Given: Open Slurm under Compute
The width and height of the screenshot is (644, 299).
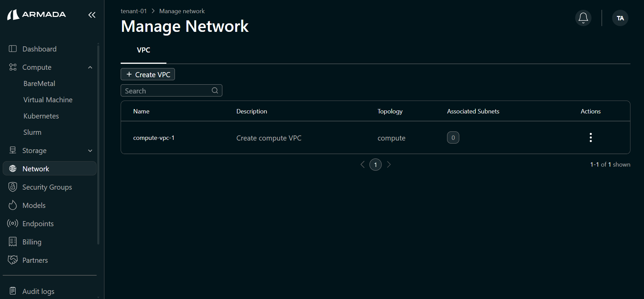Looking at the screenshot, I should point(32,132).
